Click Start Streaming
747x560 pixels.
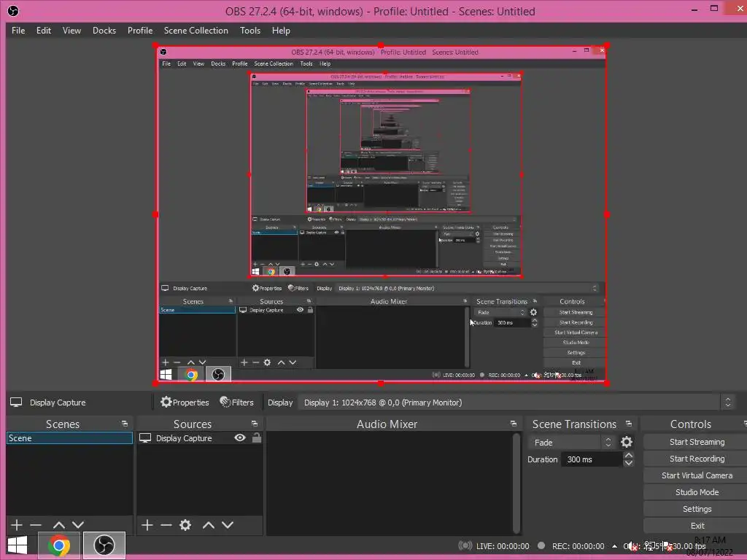pyautogui.click(x=697, y=442)
